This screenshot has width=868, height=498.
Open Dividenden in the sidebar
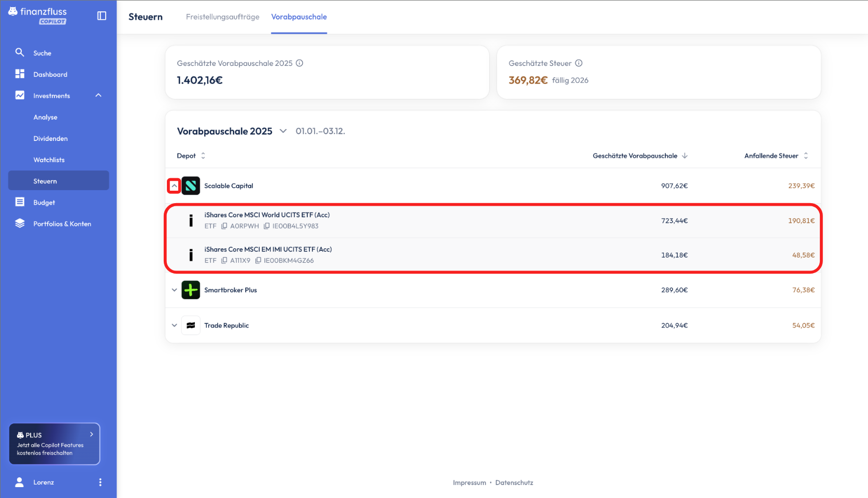click(x=50, y=138)
